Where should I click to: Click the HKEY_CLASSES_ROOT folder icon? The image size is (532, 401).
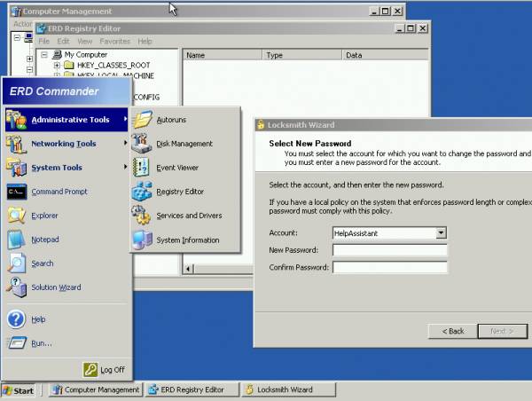click(x=69, y=65)
